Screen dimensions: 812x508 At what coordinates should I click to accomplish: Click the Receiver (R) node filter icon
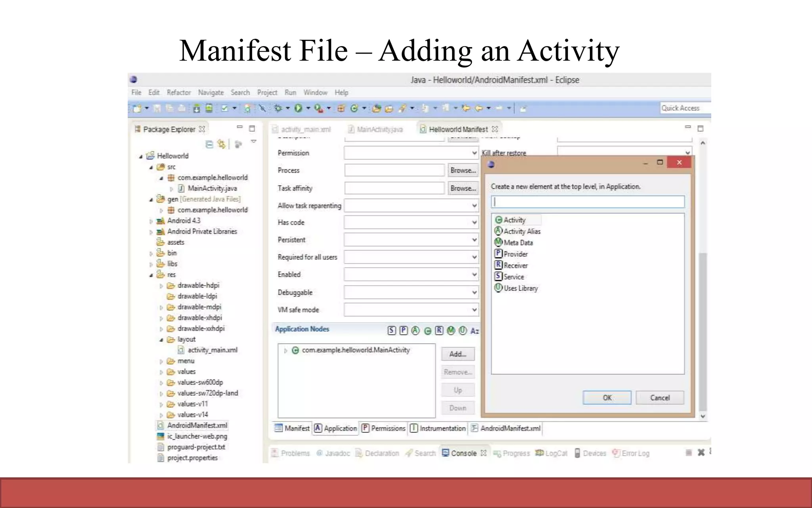[x=439, y=330]
